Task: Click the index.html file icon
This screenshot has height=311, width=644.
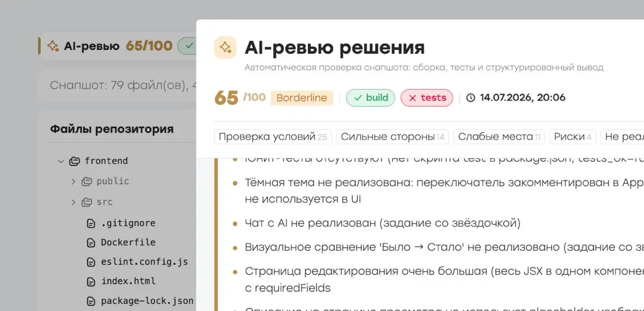Action: 91,281
